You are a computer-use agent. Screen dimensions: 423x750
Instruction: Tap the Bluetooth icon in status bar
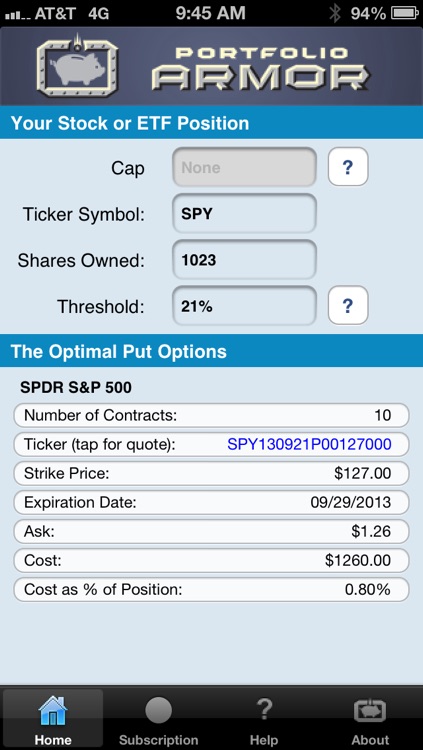(334, 13)
